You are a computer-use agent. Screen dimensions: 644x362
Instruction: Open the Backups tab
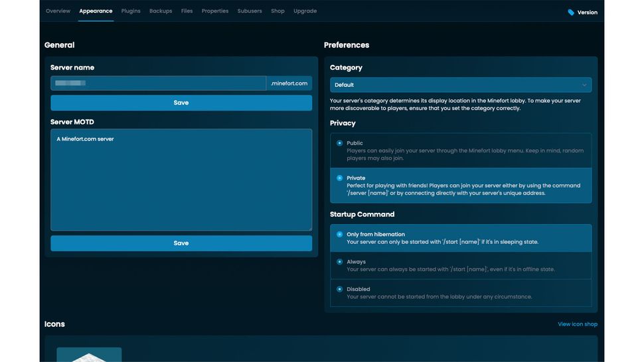coord(161,11)
